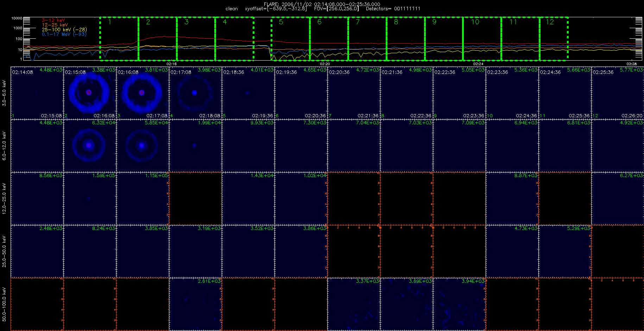Click the 4.73E+03 count value
644x331 pixels.
(526, 229)
